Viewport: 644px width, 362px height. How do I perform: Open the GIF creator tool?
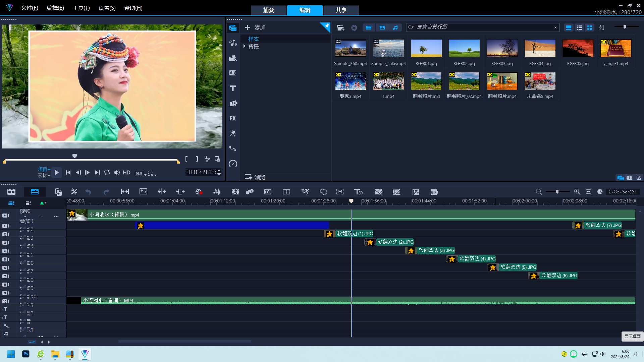[434, 192]
